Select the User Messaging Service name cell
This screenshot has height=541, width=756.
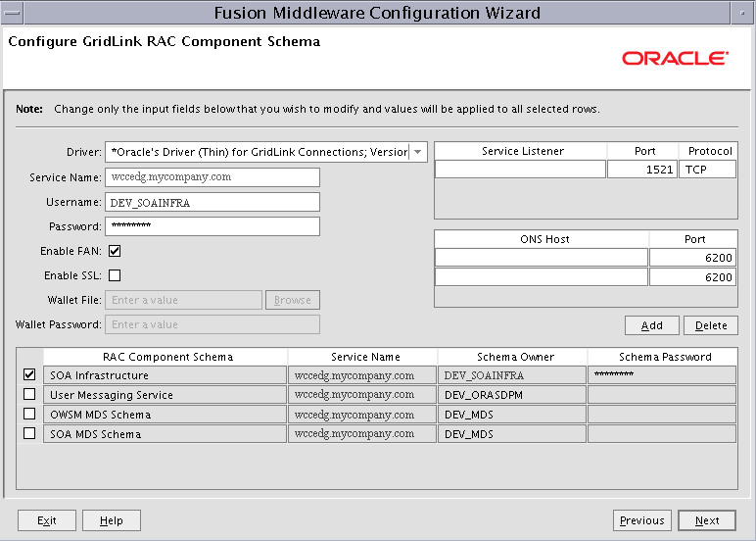click(x=165, y=395)
